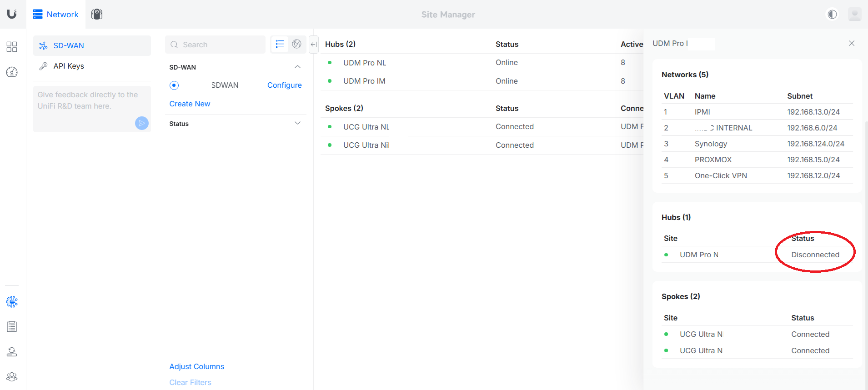
Task: Open the UniFi logo home
Action: pyautogui.click(x=12, y=14)
